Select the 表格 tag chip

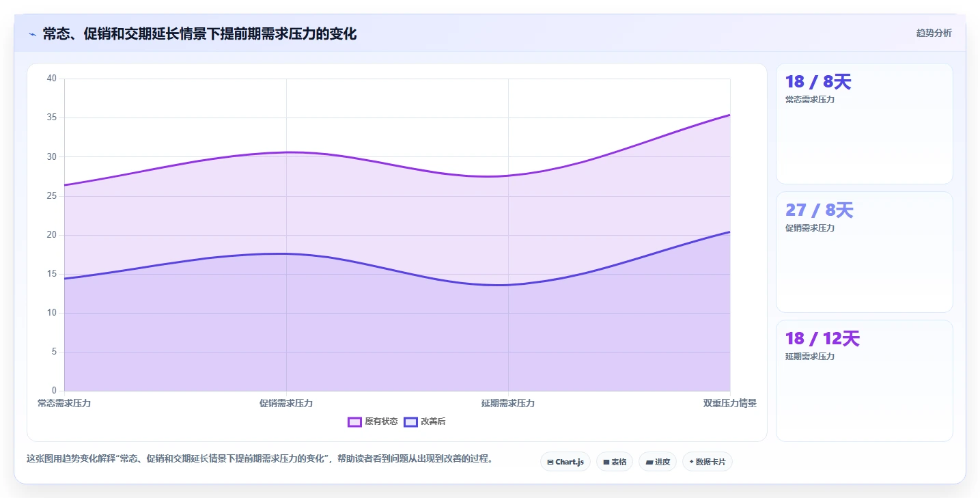tap(615, 462)
